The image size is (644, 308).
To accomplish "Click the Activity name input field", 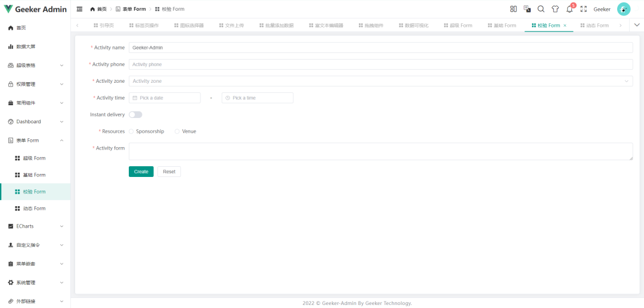I will 380,48.
